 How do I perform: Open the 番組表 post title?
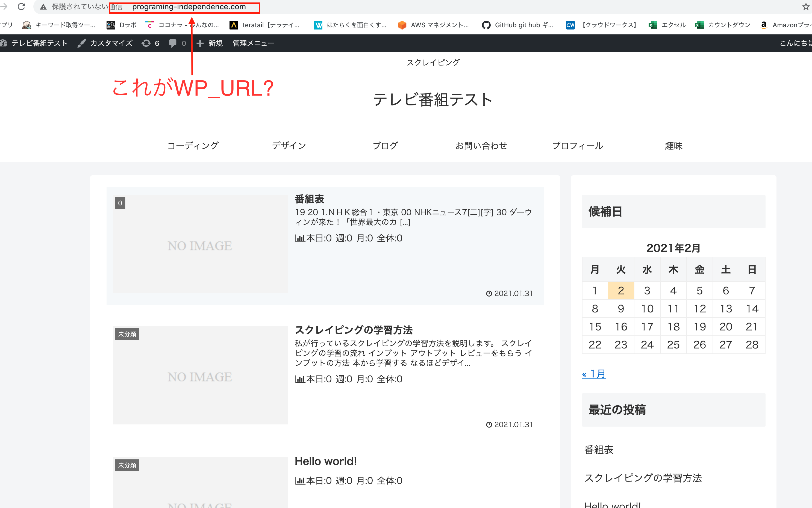309,199
